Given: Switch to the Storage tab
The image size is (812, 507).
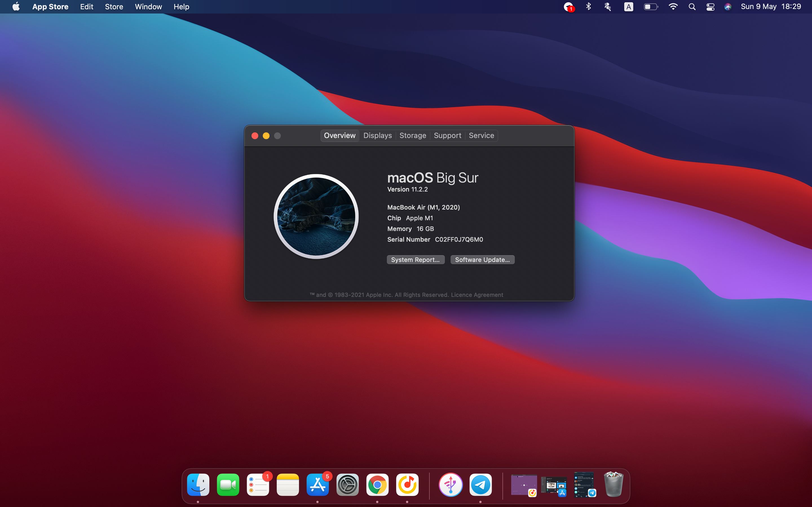Looking at the screenshot, I should [x=412, y=135].
